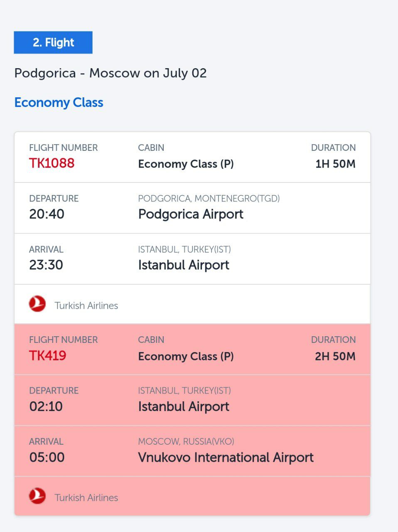Click the 23:30 arrival time
The width and height of the screenshot is (398, 532).
coord(46,265)
